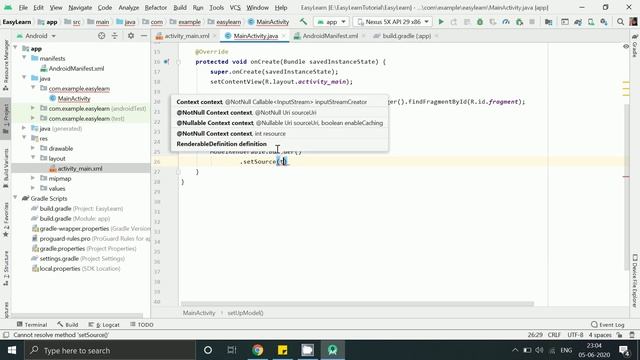
Task: Open the Refactor menu
Action: (156, 8)
